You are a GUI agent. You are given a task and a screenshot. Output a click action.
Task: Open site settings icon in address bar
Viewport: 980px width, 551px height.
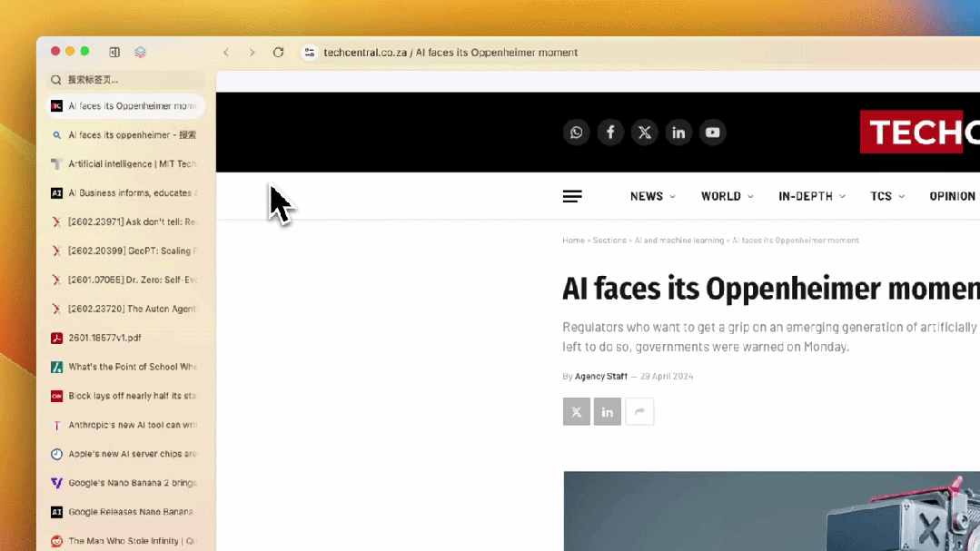click(310, 53)
